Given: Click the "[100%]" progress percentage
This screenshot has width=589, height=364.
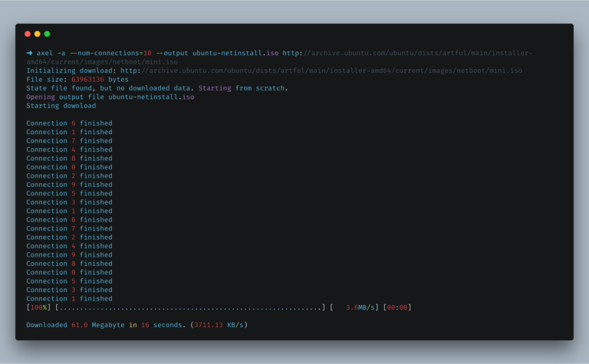Looking at the screenshot, I should (x=38, y=307).
